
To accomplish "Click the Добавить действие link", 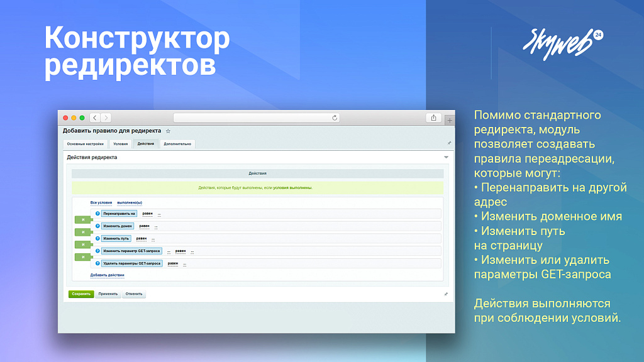I will coord(107,275).
